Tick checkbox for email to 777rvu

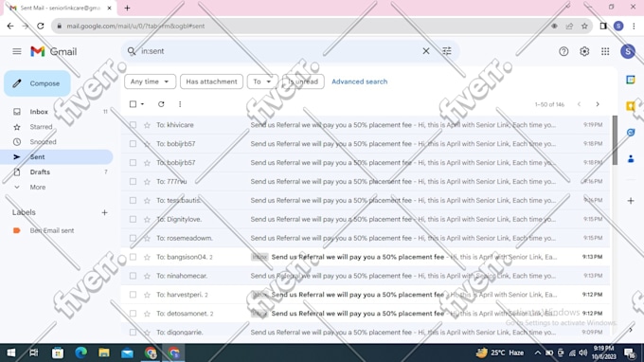pyautogui.click(x=133, y=182)
